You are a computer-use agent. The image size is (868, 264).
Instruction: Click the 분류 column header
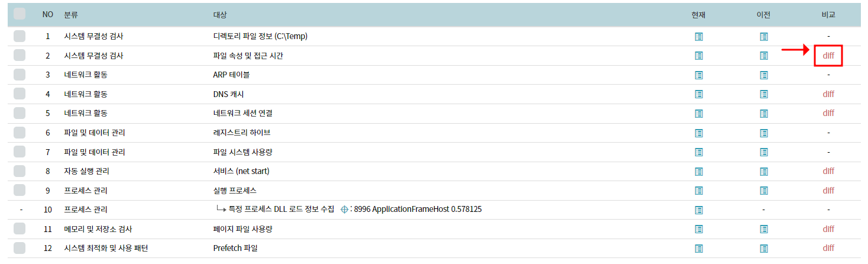(x=71, y=14)
